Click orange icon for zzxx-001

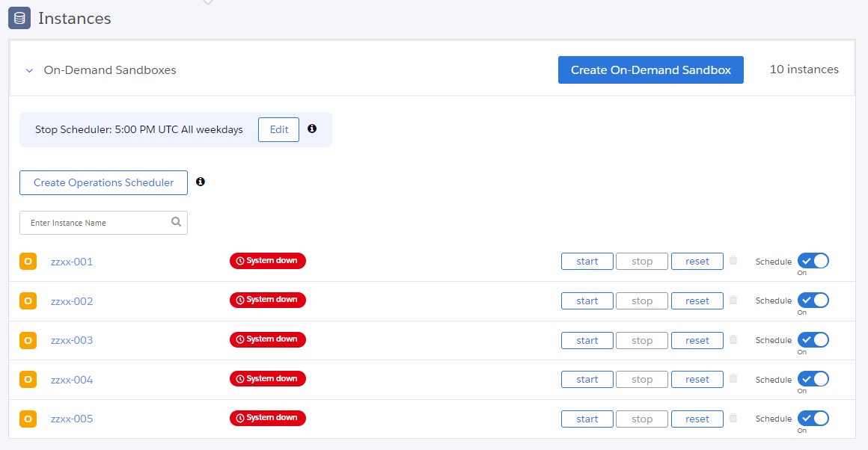tap(28, 261)
